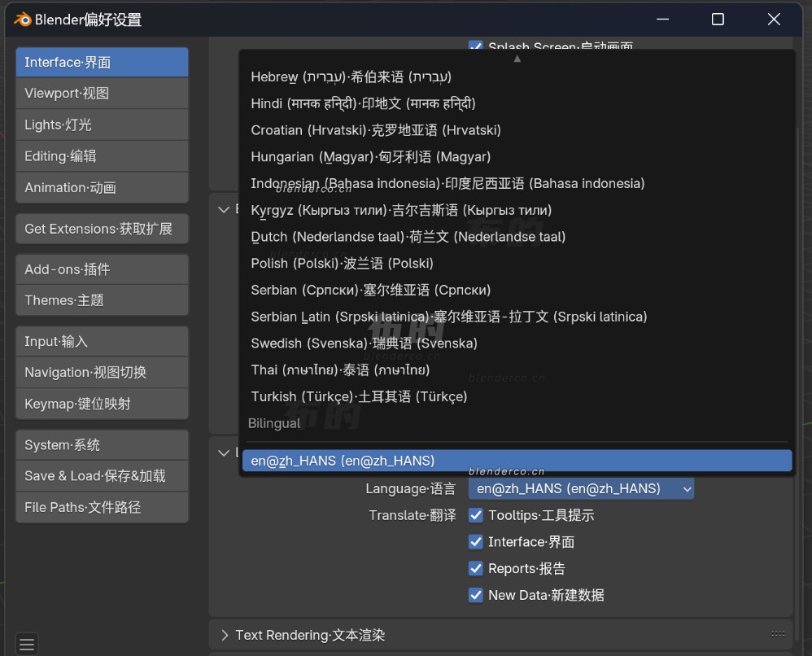812x656 pixels.
Task: Open Get Extensions·获取扩展 section
Action: coord(102,229)
